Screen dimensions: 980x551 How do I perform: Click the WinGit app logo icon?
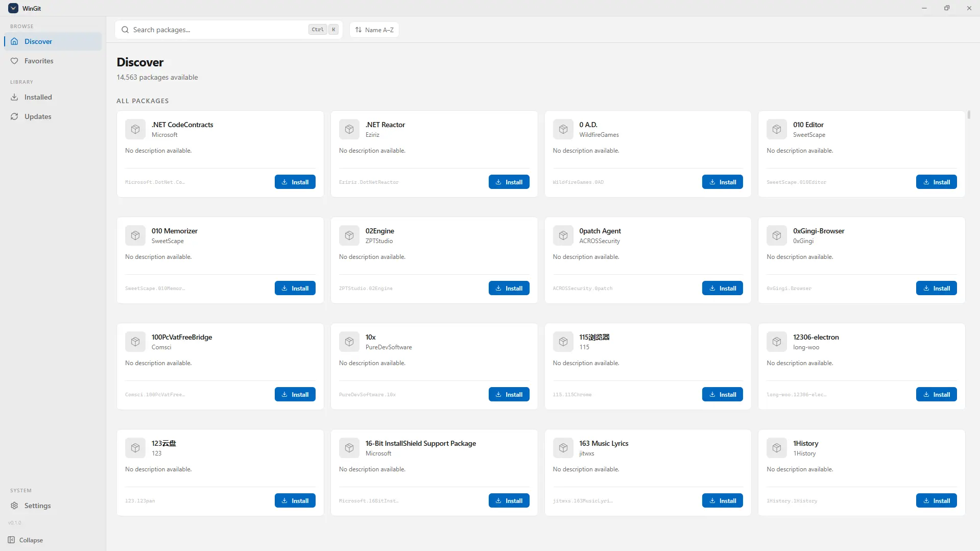[13, 8]
